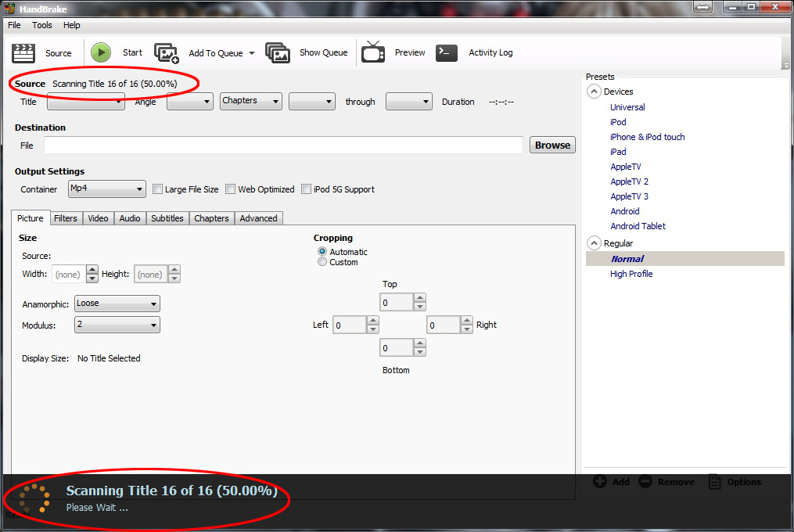
Task: Click the Start toolbar label
Action: tap(133, 52)
